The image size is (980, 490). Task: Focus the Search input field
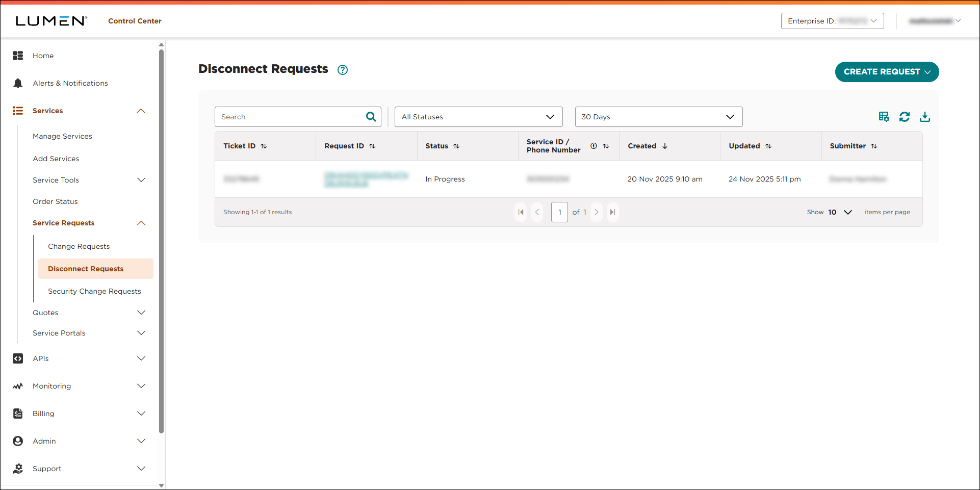[290, 117]
